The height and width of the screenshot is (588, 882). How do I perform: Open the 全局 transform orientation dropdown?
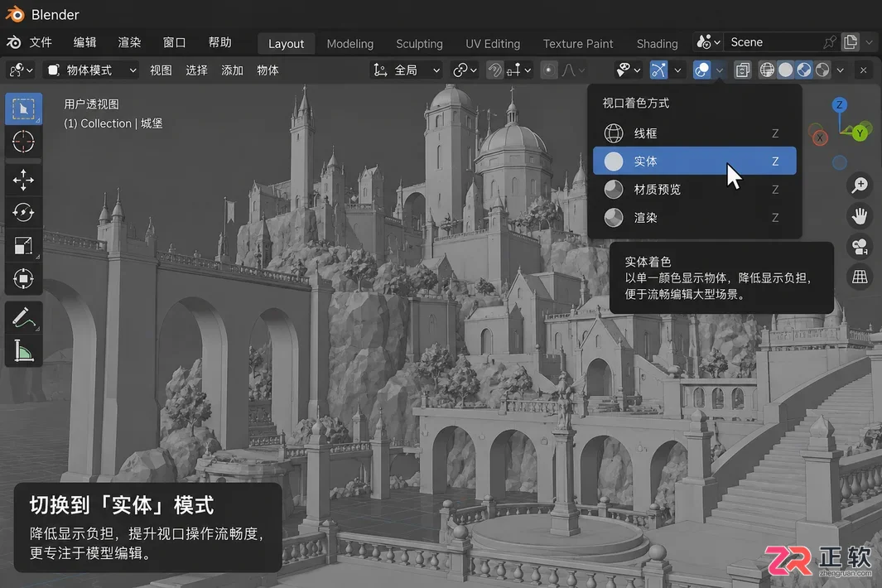coord(406,70)
